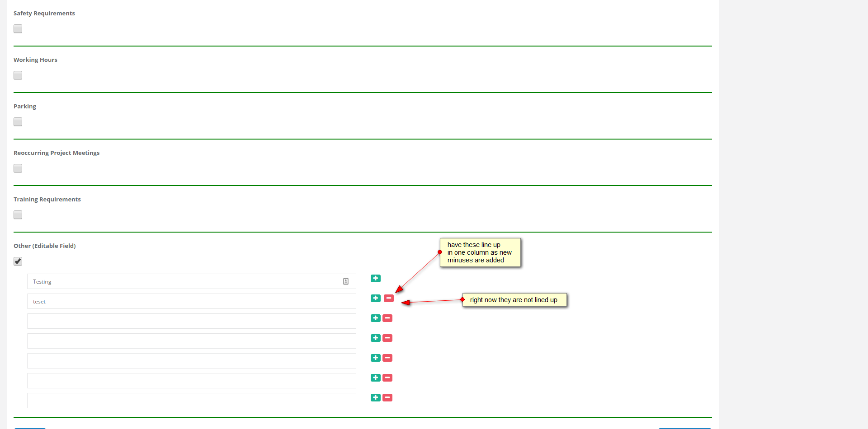Select the third empty text field below teset
868x429 pixels.
pyautogui.click(x=192, y=361)
